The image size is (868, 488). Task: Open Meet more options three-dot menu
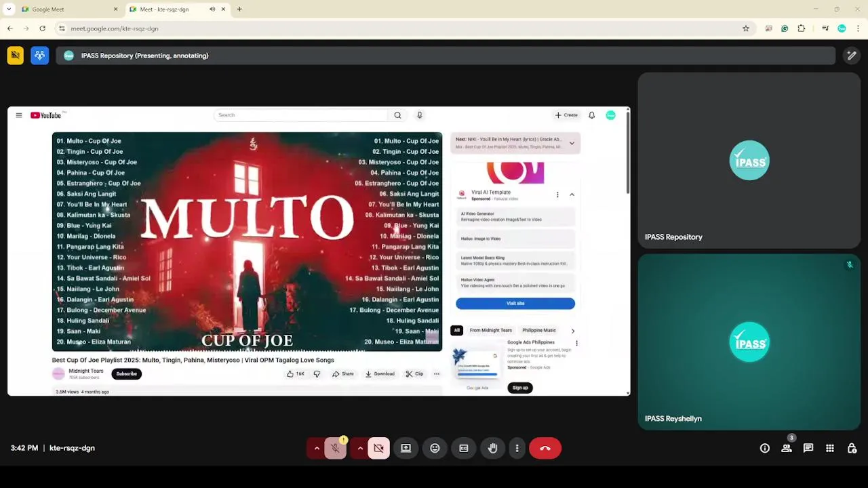[x=517, y=448]
